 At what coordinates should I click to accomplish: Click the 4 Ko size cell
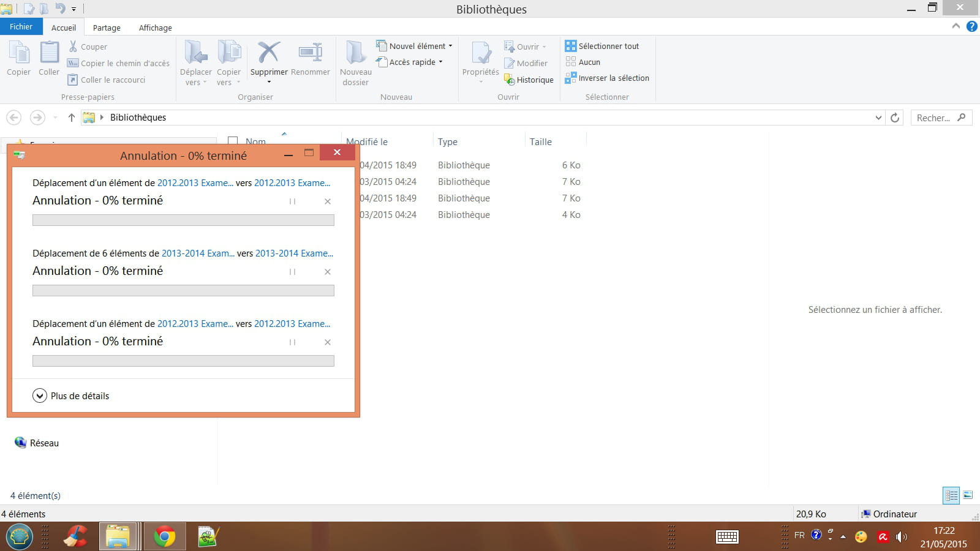coord(571,215)
